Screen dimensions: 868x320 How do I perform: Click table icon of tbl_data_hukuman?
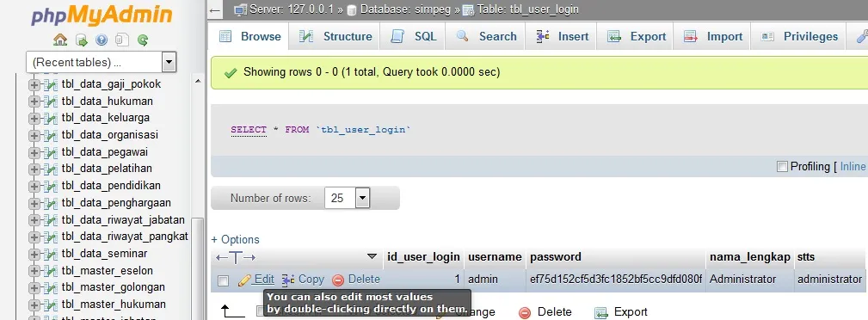pyautogui.click(x=51, y=102)
